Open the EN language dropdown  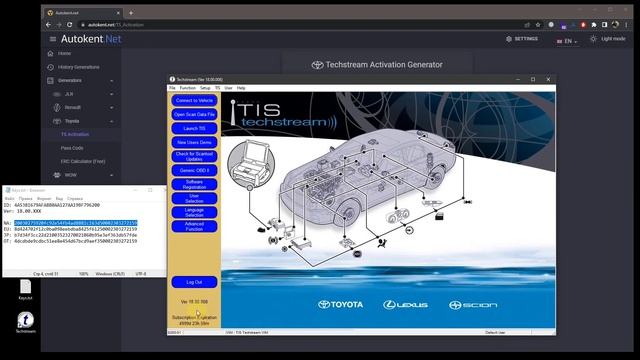[567, 41]
